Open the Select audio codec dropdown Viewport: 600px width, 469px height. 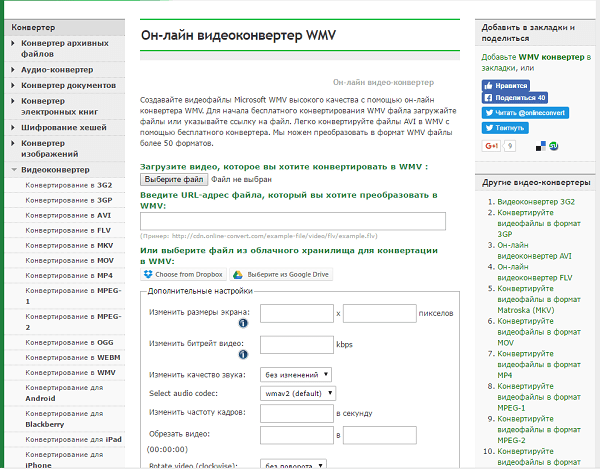tap(299, 393)
